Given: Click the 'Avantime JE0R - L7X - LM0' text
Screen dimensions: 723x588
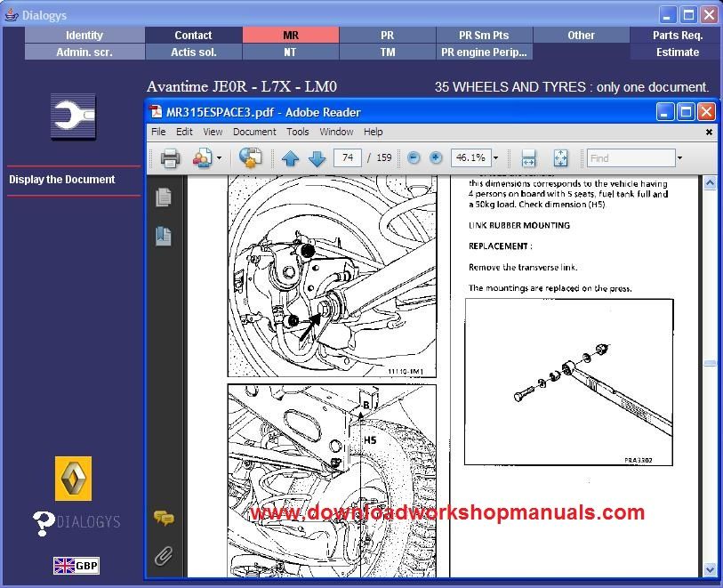Looking at the screenshot, I should click(x=242, y=86).
